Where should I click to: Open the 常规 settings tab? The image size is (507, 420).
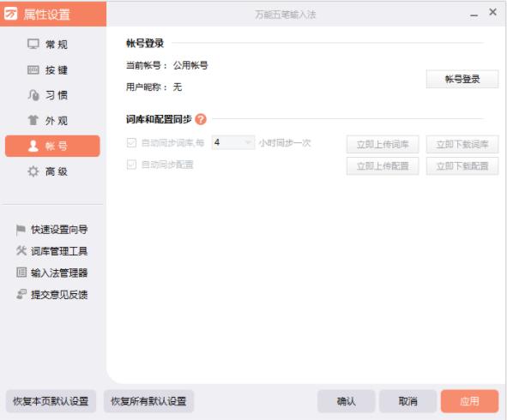coord(52,45)
